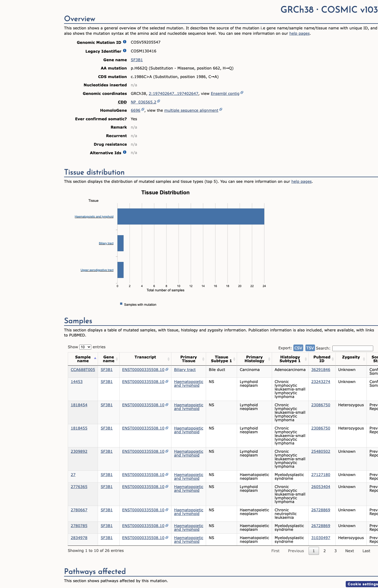378x588 pixels.
Task: Focus the samples Search field
Action: click(353, 348)
